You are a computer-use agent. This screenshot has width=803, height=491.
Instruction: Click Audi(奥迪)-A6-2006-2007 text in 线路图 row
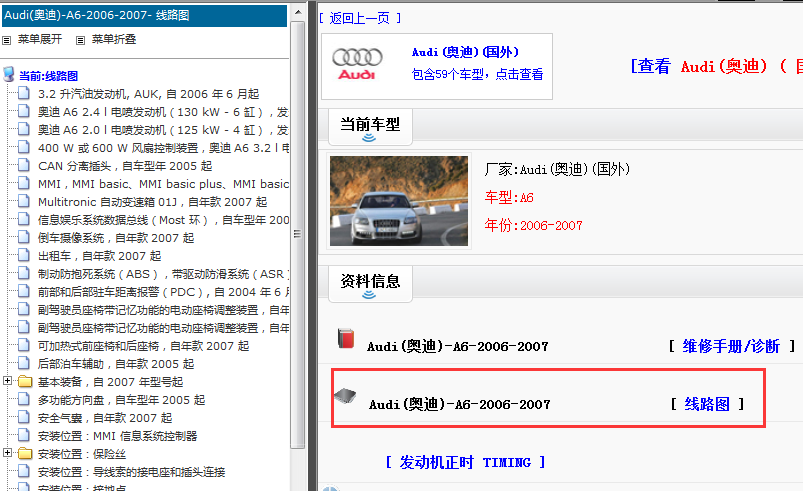point(459,404)
